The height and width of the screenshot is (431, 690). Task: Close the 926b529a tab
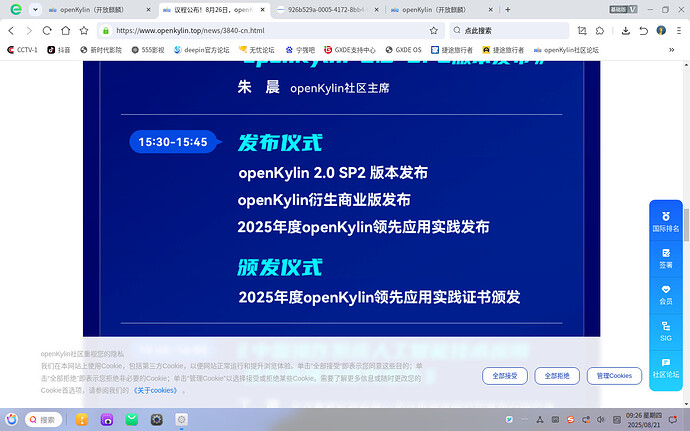tap(376, 10)
